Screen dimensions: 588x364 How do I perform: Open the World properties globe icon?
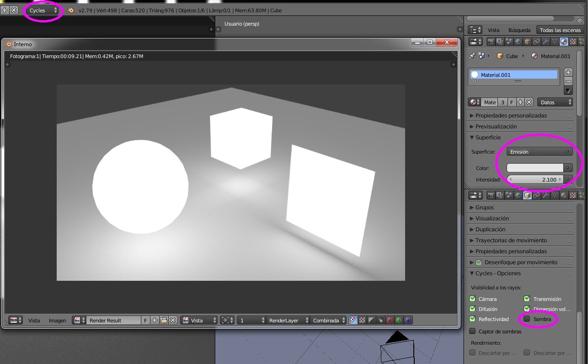click(518, 42)
